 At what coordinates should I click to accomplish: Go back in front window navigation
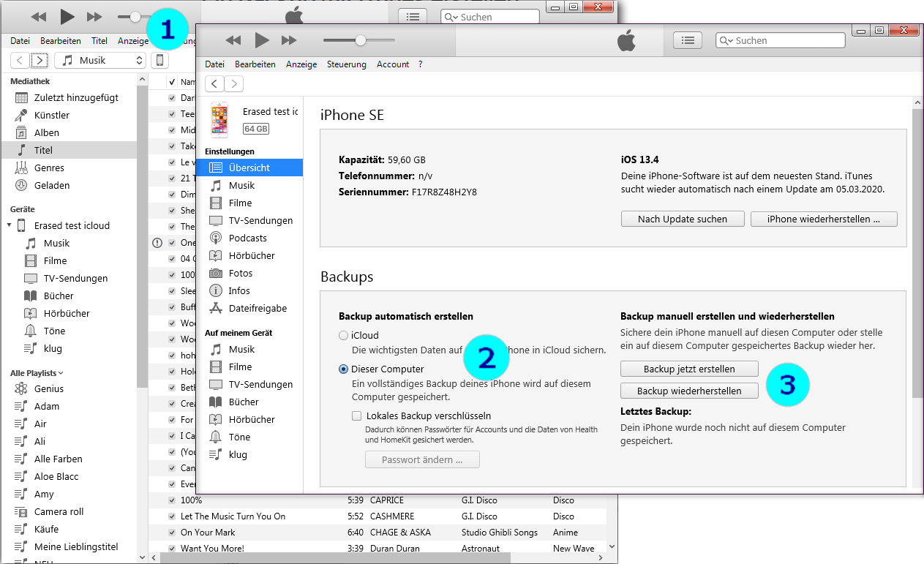214,83
